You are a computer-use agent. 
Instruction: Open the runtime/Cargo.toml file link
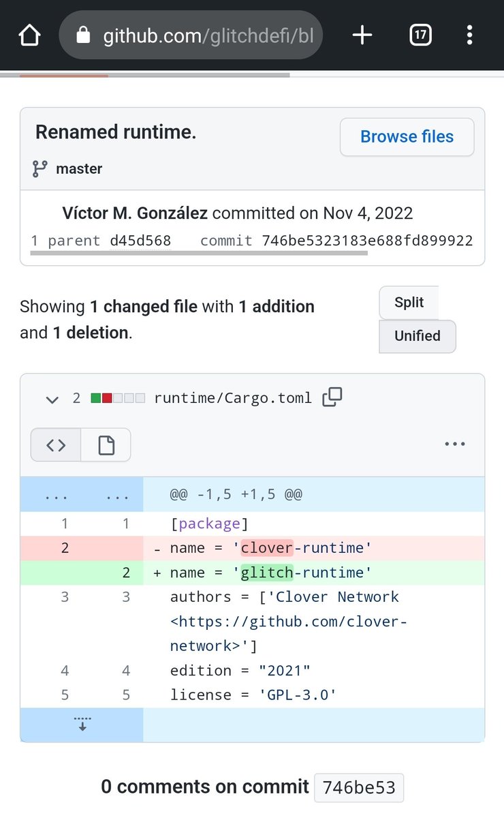[x=233, y=397]
